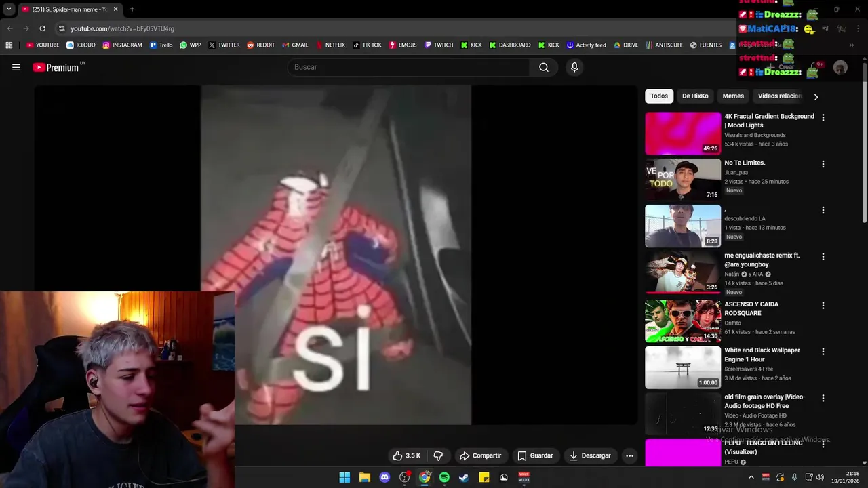Select the Todos filter chip
868x488 pixels.
[659, 96]
